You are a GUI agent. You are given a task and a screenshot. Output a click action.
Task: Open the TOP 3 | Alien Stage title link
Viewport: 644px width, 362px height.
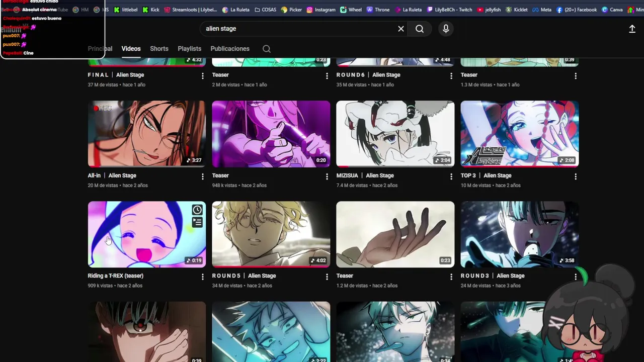pos(486,175)
